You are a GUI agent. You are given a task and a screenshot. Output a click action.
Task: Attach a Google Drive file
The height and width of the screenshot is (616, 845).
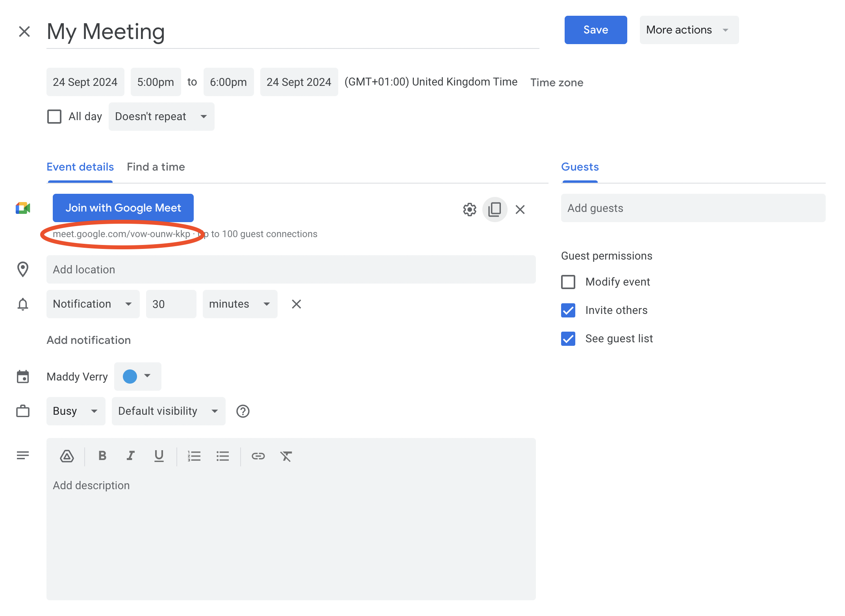[x=67, y=456]
